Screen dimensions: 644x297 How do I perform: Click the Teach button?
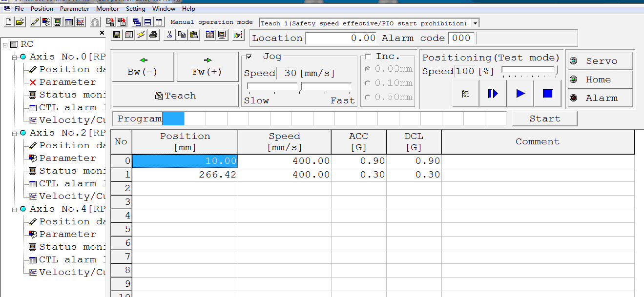tap(175, 96)
